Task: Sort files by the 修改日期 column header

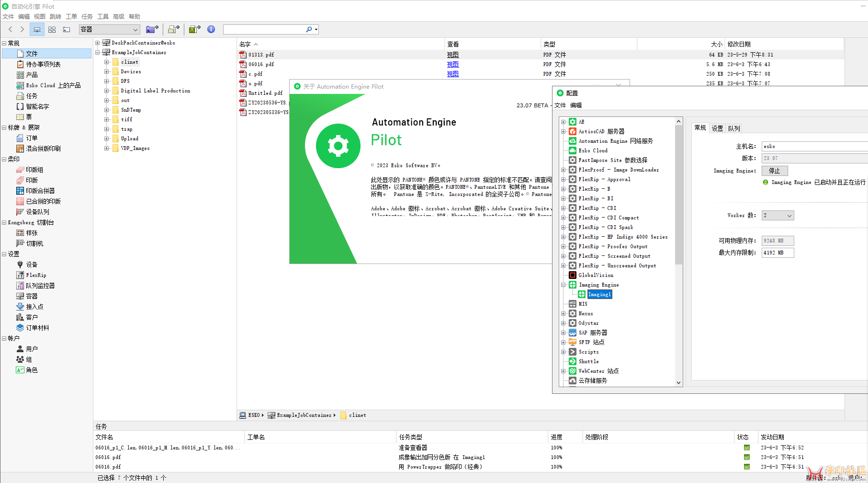Action: [x=784, y=44]
